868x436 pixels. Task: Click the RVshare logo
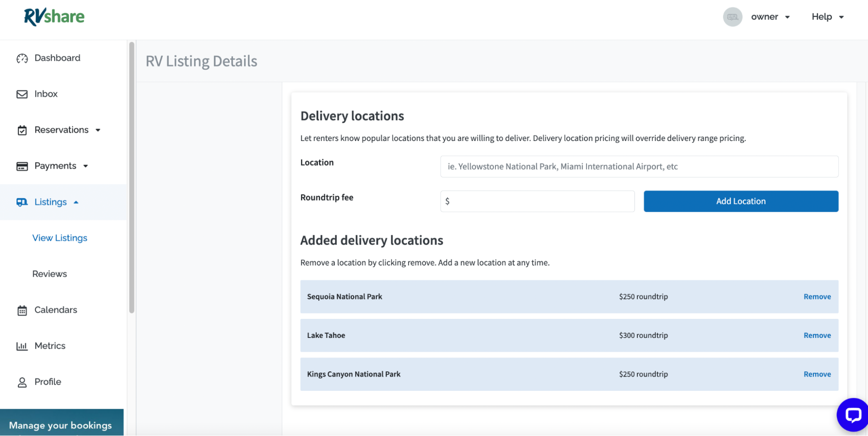tap(54, 16)
